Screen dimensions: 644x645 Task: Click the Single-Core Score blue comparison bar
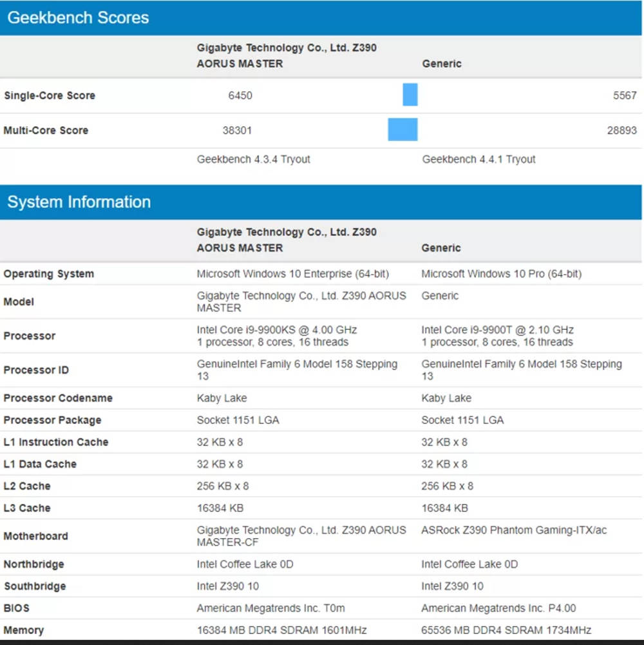click(410, 95)
